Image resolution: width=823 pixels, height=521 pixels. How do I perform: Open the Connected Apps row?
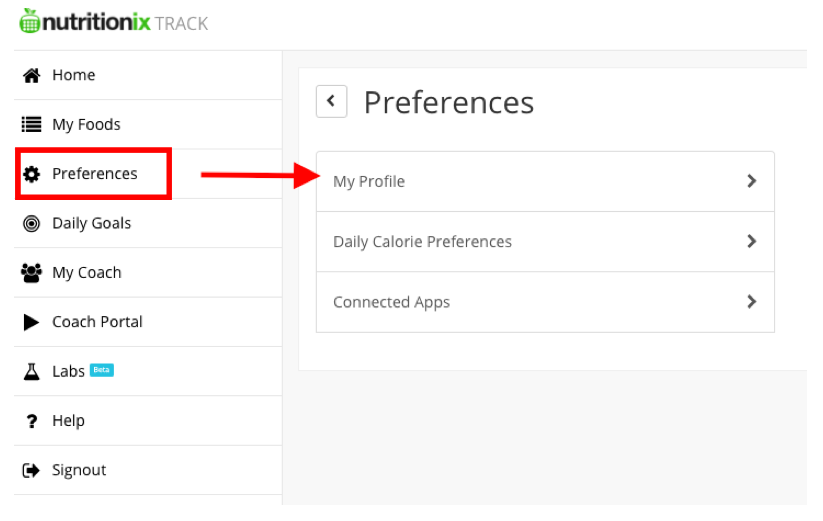click(545, 302)
